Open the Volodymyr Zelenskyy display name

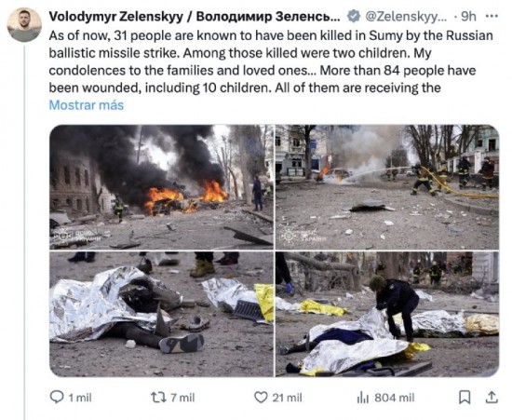(x=195, y=17)
